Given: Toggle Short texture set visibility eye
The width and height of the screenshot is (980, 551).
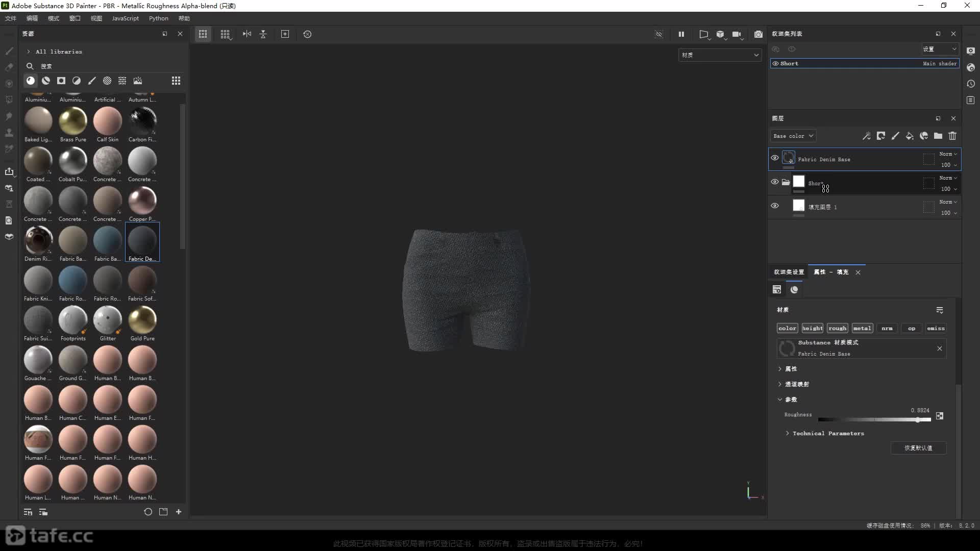Looking at the screenshot, I should (776, 64).
